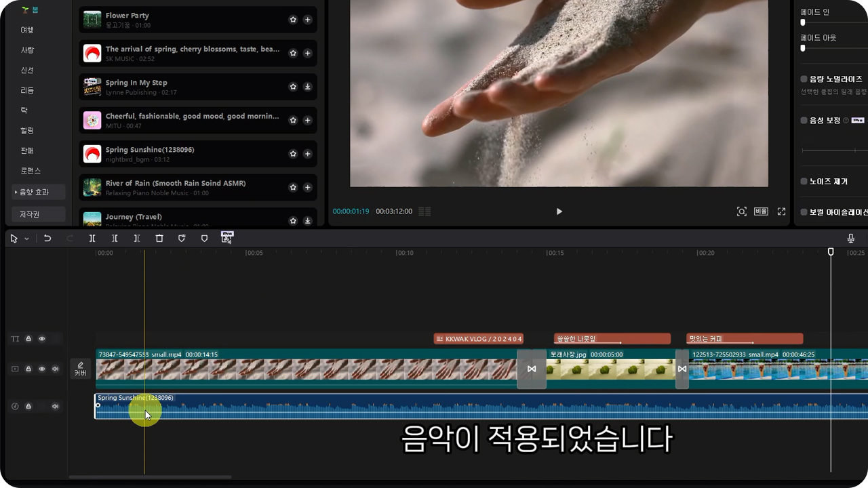Viewport: 868px width, 488px height.
Task: Split clip at playhead
Action: point(92,238)
